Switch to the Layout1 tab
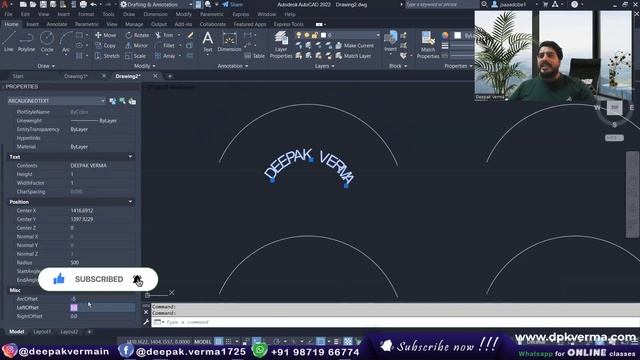 tap(42, 332)
